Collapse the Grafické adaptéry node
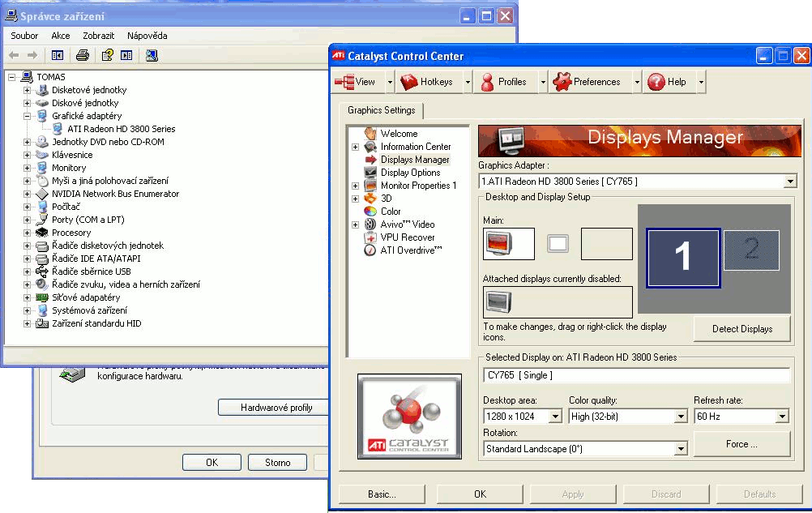812x513 pixels. 27,116
